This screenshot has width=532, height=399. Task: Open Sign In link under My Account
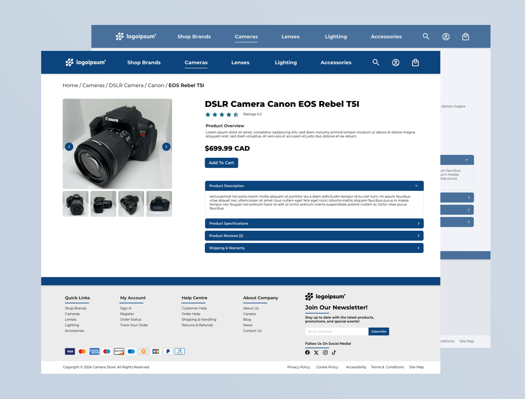126,308
